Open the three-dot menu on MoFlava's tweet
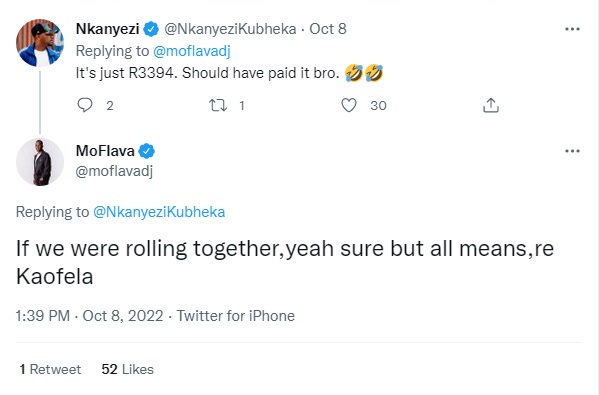The image size is (599, 395). (x=572, y=151)
